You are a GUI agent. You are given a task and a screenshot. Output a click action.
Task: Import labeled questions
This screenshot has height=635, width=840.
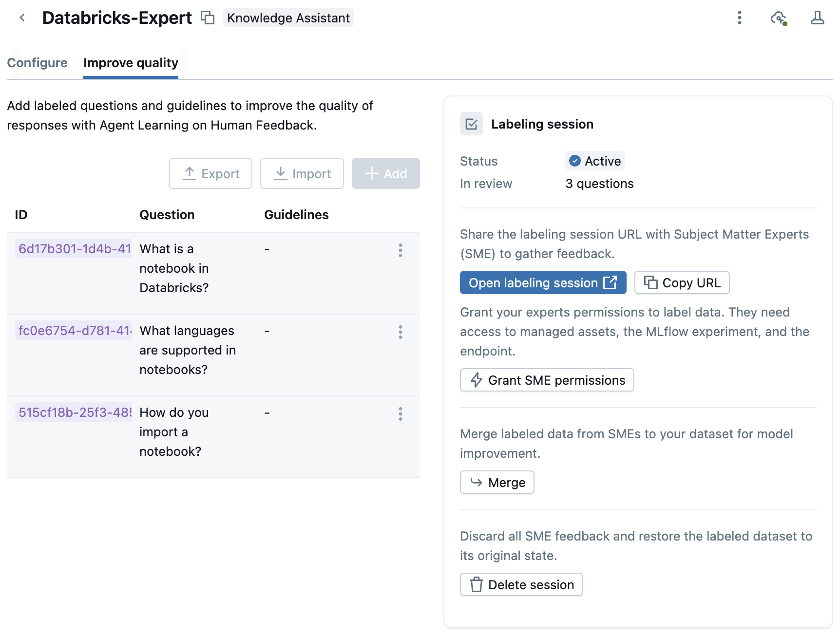302,173
